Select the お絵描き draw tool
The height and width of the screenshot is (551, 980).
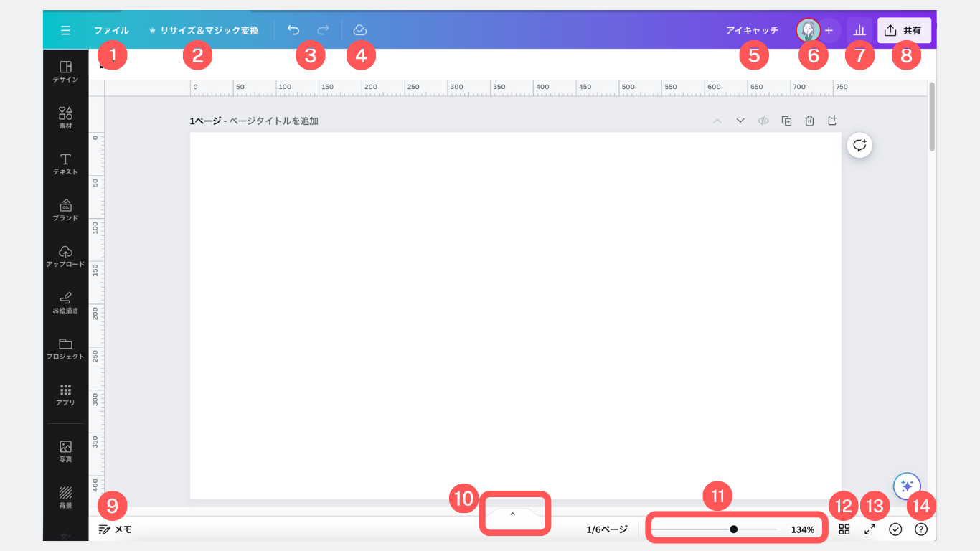tap(65, 302)
